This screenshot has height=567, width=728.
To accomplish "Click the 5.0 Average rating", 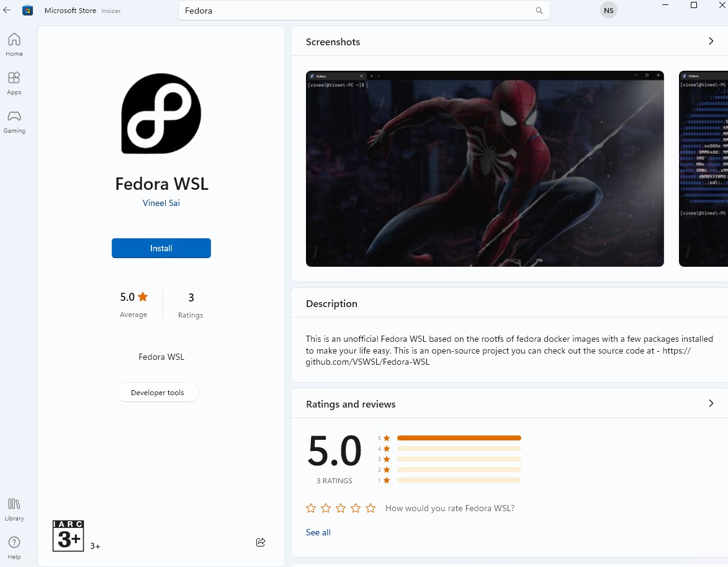I will click(133, 305).
